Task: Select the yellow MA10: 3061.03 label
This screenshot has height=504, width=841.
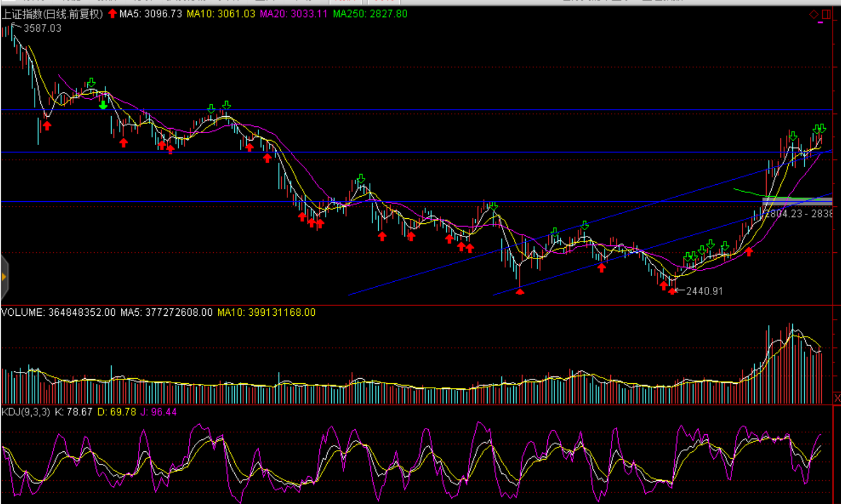Action: point(221,14)
